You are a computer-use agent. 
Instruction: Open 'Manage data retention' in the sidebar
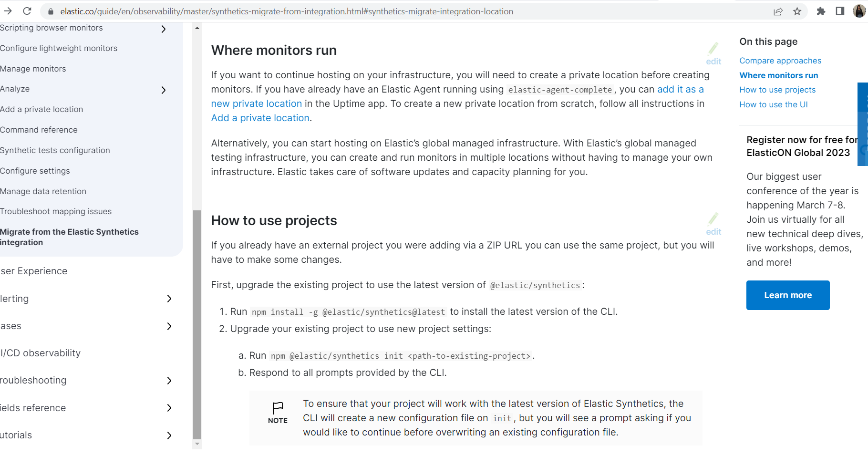pos(44,191)
